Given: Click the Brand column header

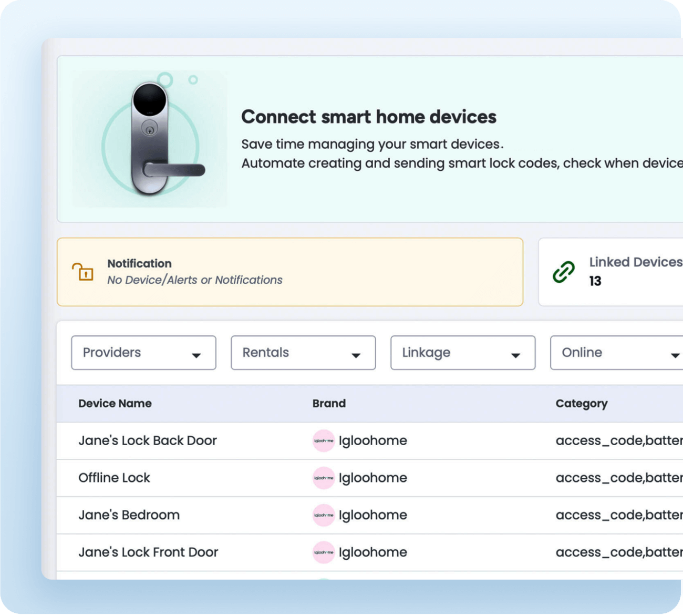Looking at the screenshot, I should 329,404.
